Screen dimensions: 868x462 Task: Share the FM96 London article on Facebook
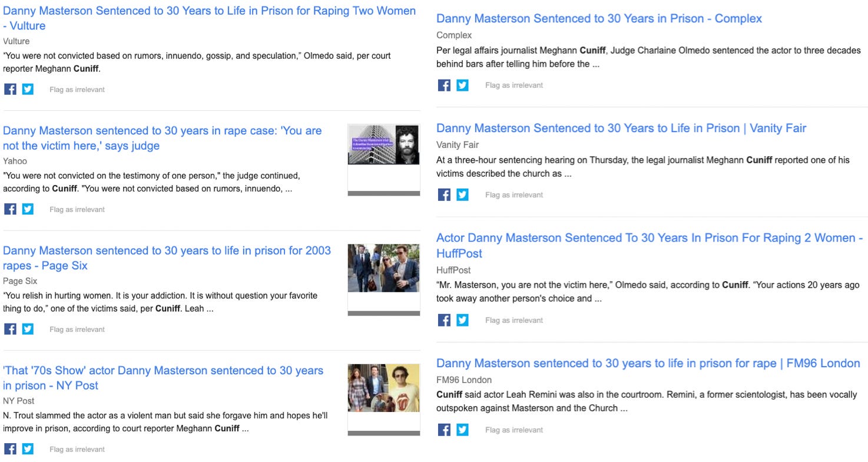pos(444,430)
